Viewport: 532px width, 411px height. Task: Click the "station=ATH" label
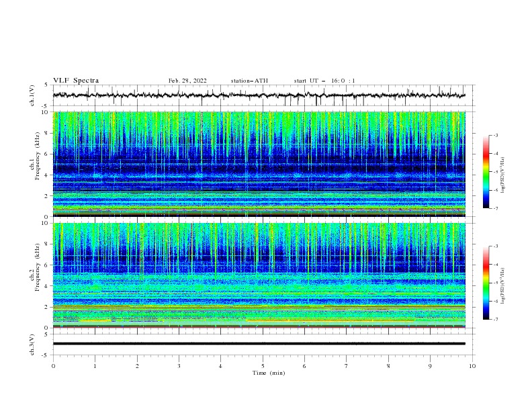249,81
